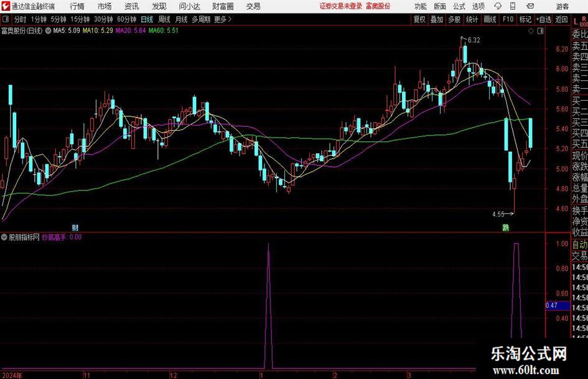Open F10 company information
The image size is (588, 379).
coord(508,19)
